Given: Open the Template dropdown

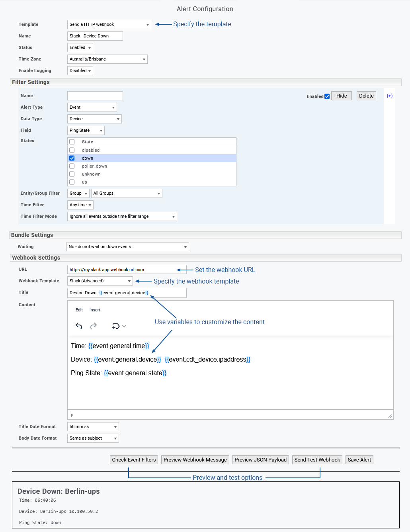Looking at the screenshot, I should (109, 25).
